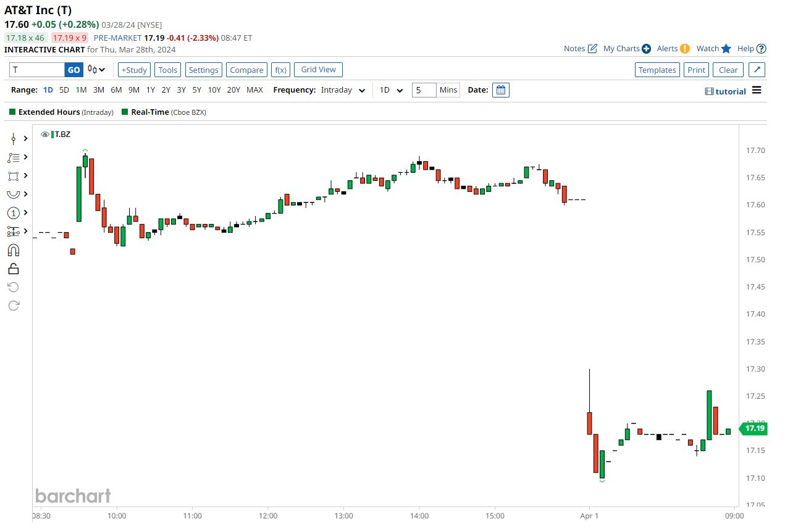Open the hamburger menu beside tutorial
Image resolution: width=785 pixels, height=532 pixels.
757,91
